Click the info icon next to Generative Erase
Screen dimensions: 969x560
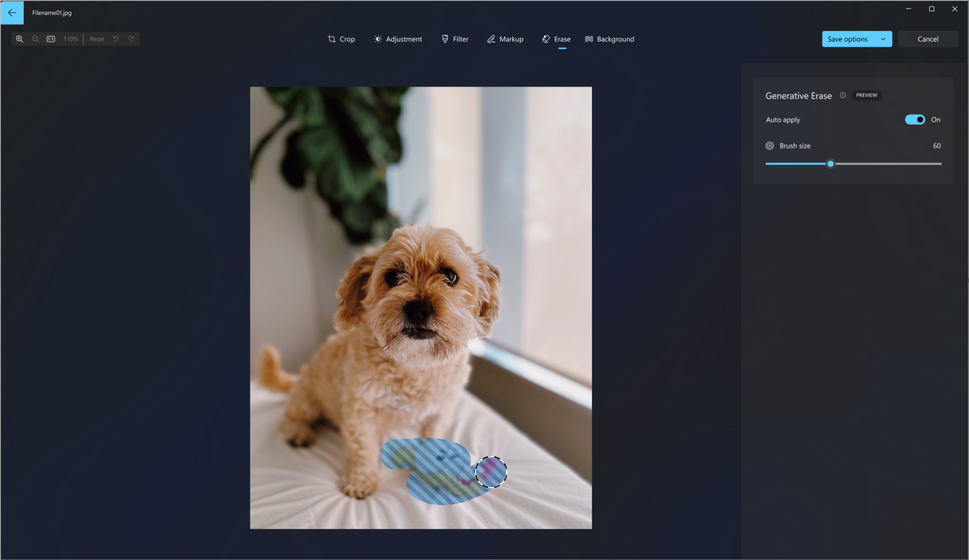tap(843, 95)
